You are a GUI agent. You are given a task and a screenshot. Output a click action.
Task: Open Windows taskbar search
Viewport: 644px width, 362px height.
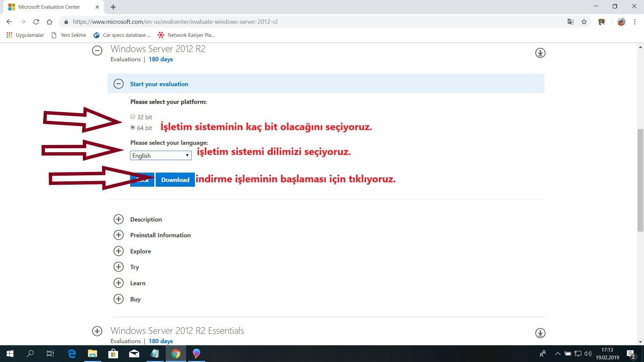coord(30,354)
